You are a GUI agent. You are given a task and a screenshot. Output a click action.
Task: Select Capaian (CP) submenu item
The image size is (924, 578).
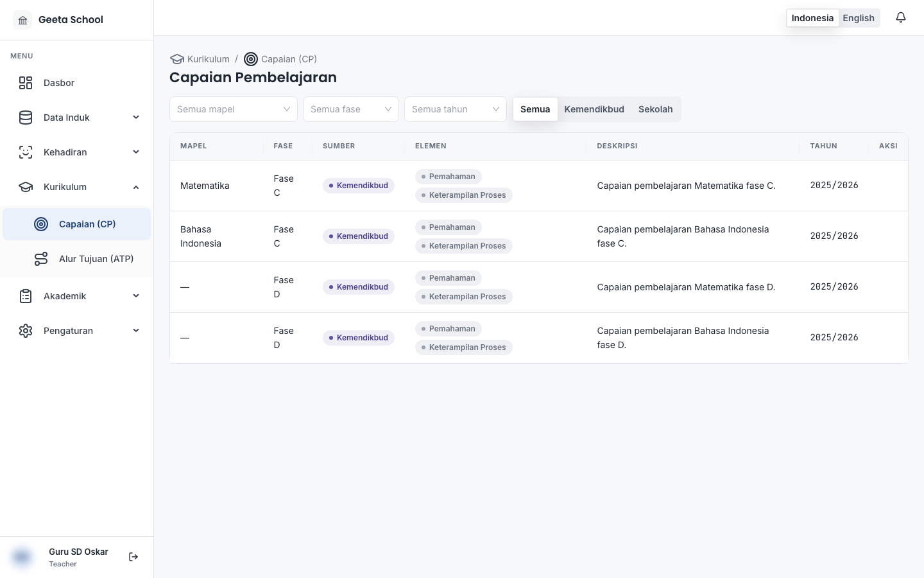pyautogui.click(x=77, y=224)
